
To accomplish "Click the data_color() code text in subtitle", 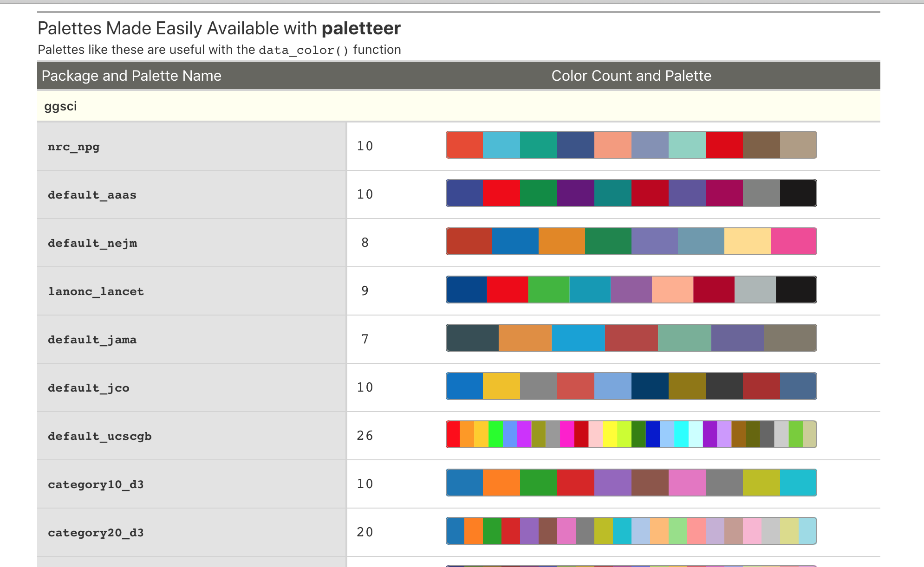I will (303, 50).
